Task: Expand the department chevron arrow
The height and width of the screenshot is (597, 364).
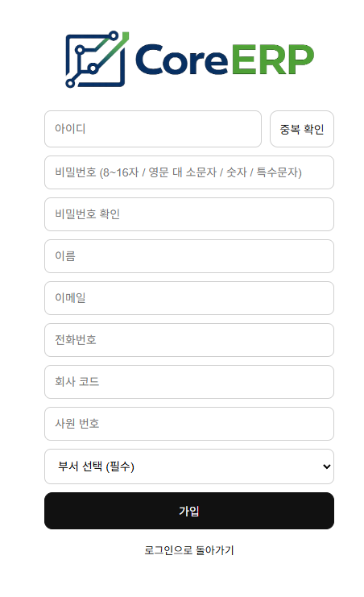Action: point(326,466)
